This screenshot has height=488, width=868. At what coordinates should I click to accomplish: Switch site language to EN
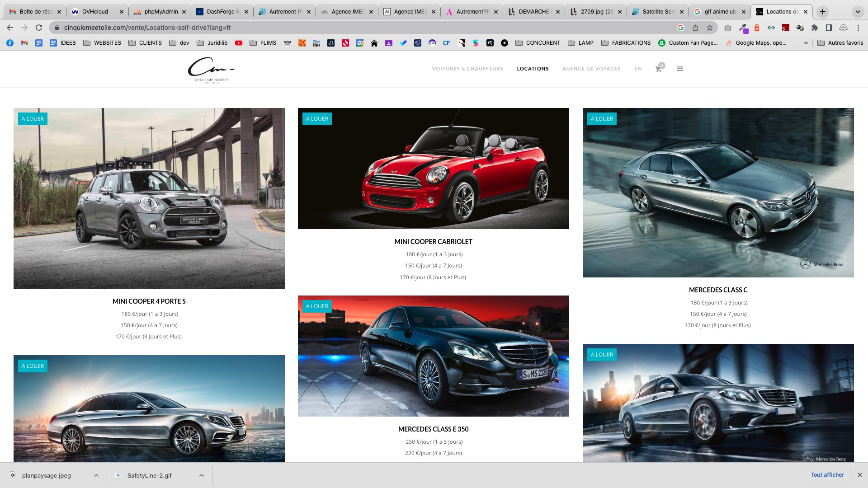point(638,69)
